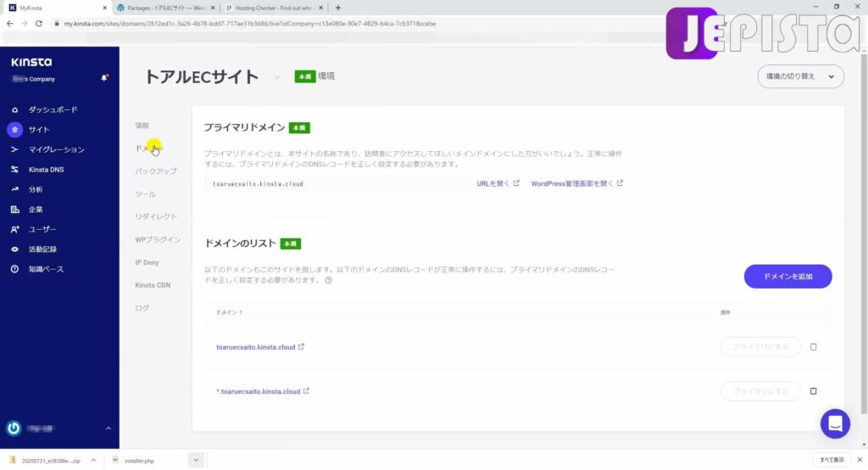Click the Dashboard home icon

(14, 109)
